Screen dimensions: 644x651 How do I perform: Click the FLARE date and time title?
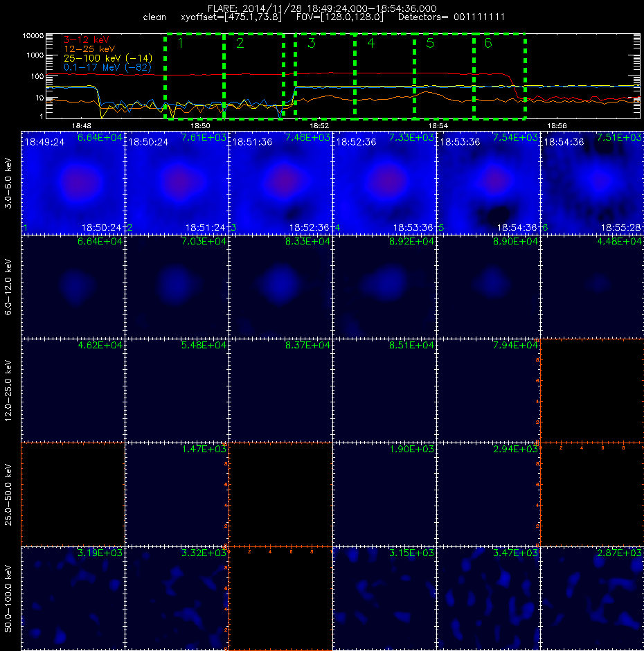[322, 8]
